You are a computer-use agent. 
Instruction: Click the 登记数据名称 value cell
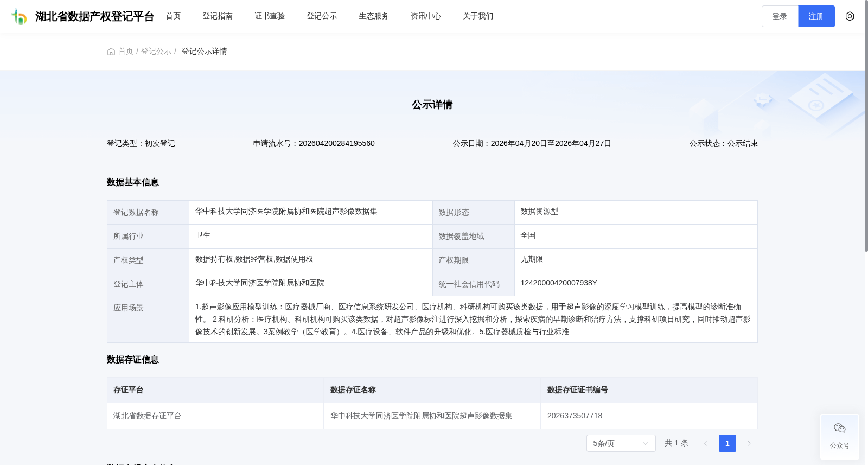point(311,212)
